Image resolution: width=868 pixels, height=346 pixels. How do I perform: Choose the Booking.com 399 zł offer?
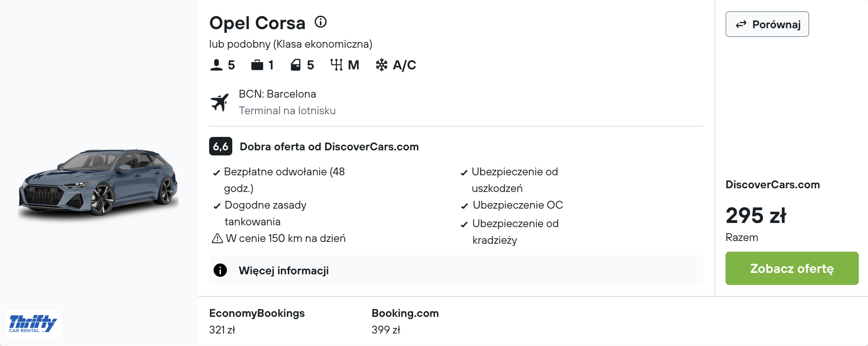[405, 321]
